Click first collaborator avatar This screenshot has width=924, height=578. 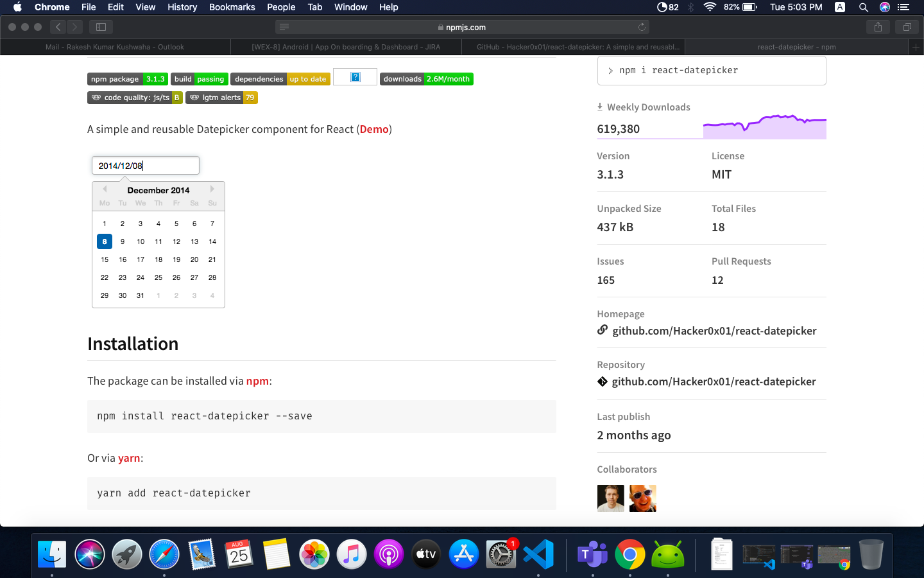(611, 498)
